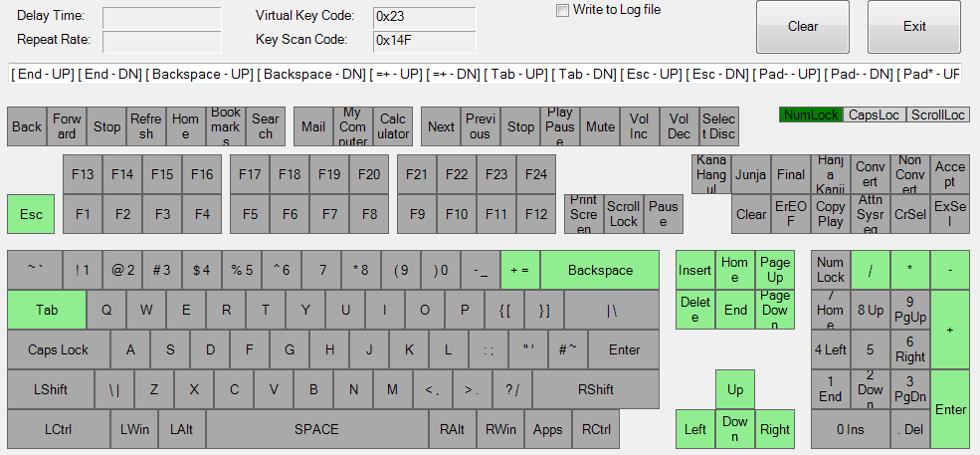Click the Mail key

(x=313, y=126)
